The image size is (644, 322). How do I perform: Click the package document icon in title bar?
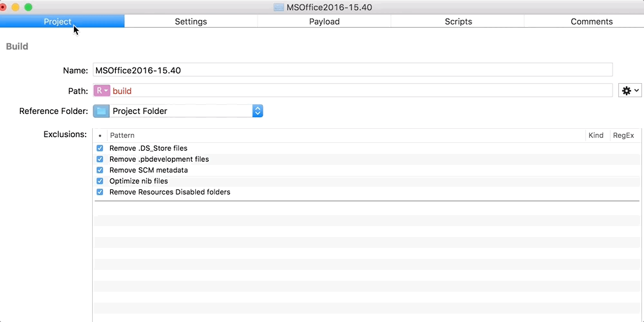[278, 7]
